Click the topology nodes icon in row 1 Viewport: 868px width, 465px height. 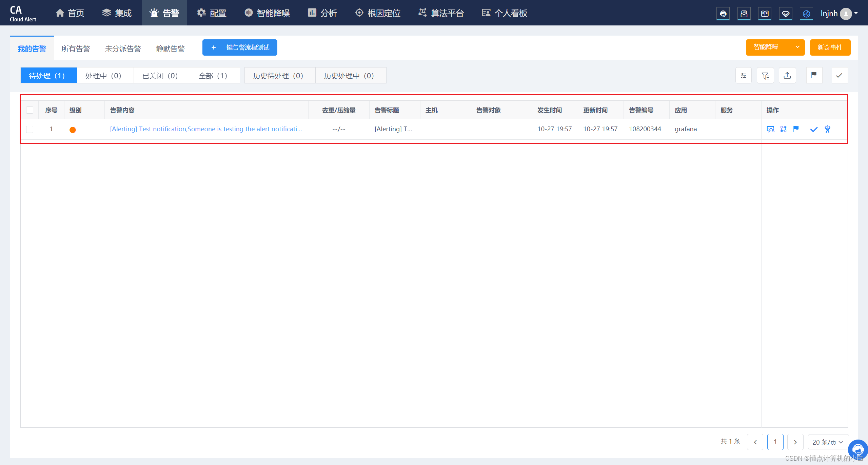click(783, 129)
